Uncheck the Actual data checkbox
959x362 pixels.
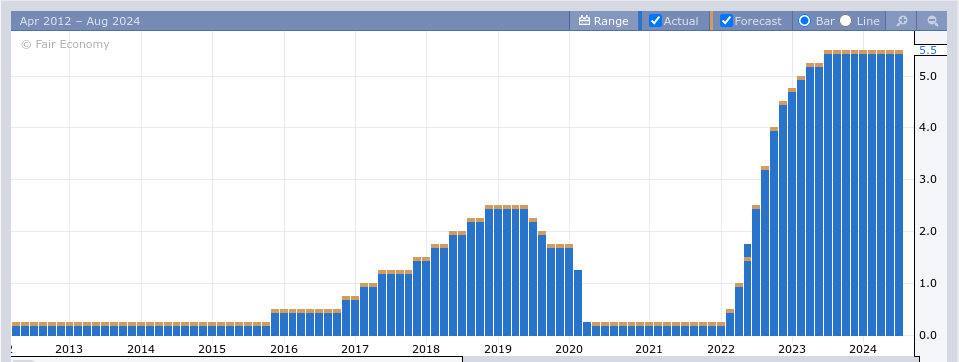coord(655,21)
